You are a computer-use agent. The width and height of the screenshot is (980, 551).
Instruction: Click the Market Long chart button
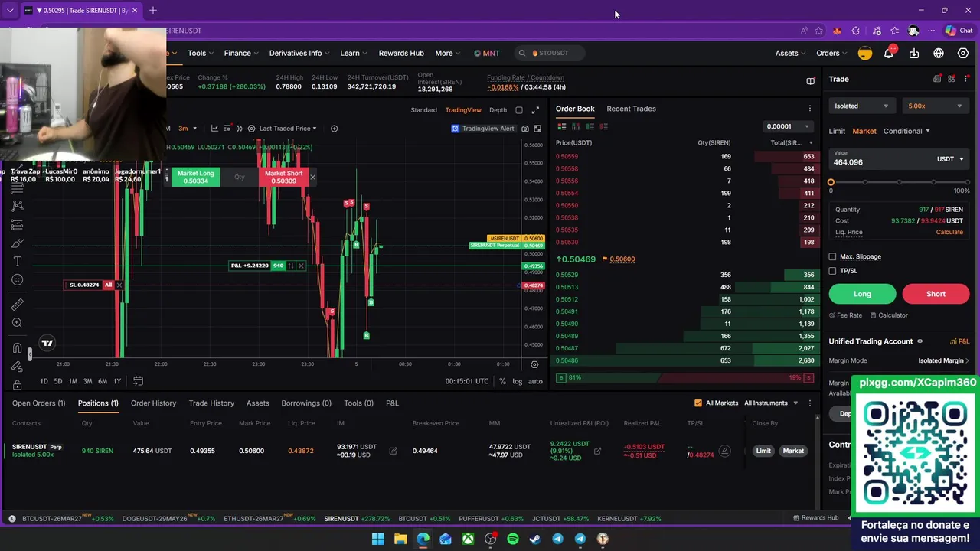195,177
